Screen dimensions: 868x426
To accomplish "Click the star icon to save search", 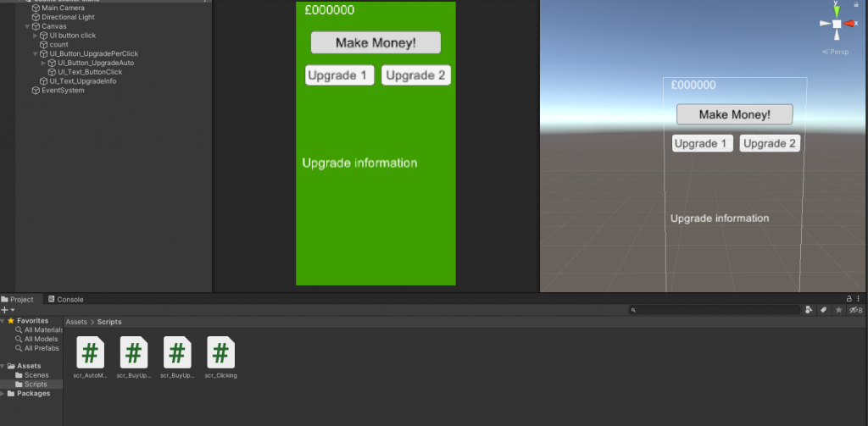I will click(838, 311).
